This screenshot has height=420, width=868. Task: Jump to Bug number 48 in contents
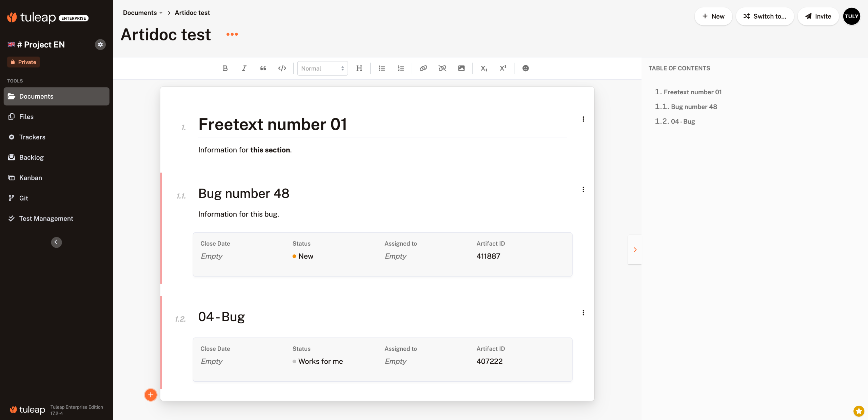click(x=694, y=107)
